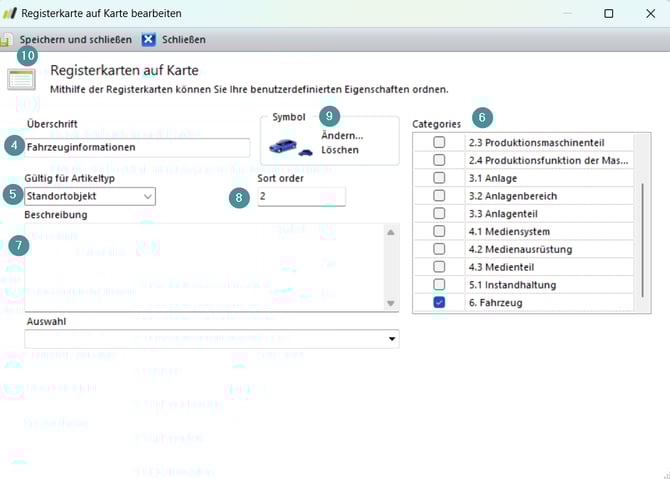Screen dimensions: 670x479
Task: Click Speichern und schließen in toolbar
Action: tap(75, 40)
